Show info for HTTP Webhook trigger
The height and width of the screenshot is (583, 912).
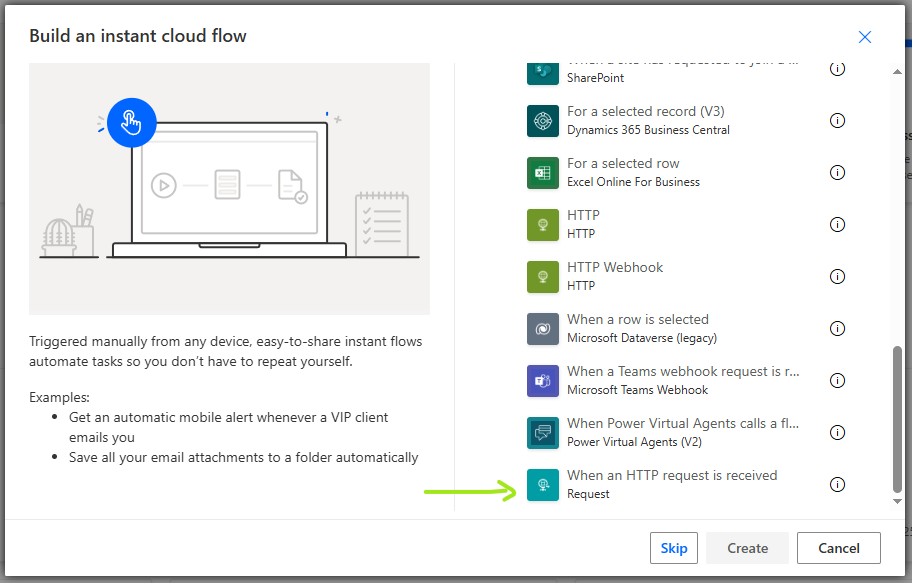[837, 276]
